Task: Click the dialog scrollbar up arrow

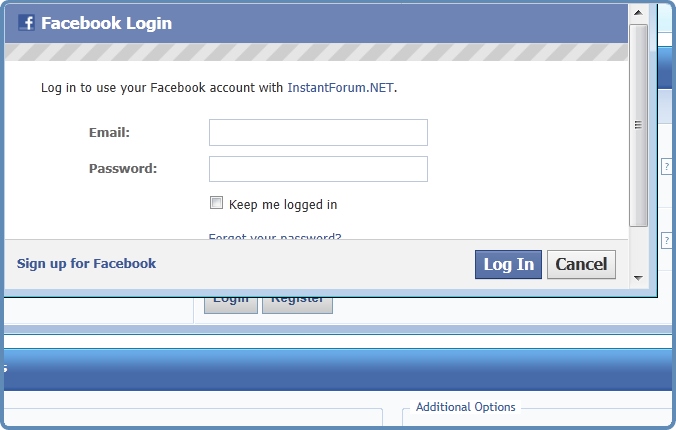Action: [638, 13]
